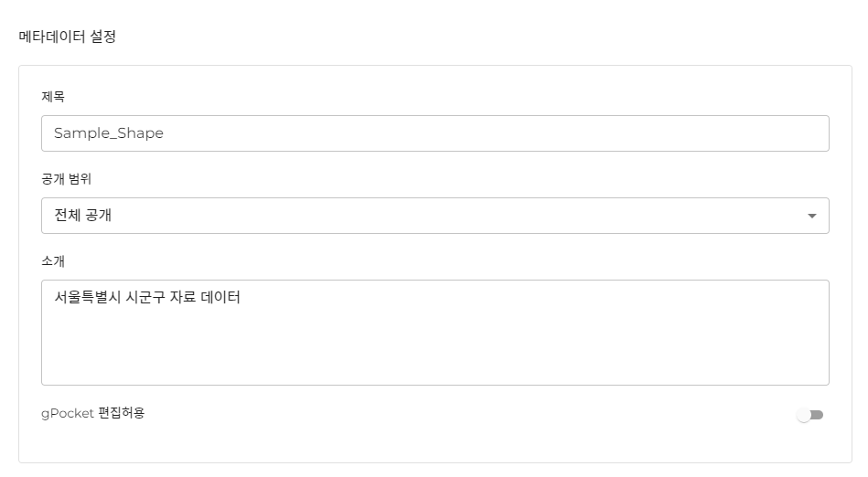Click the 소개 label
The image size is (868, 477).
(x=53, y=260)
